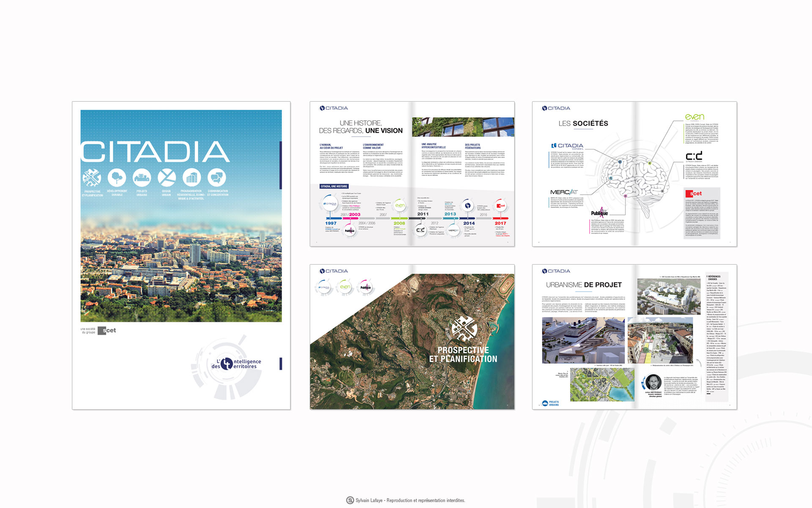Click the 'L'ENVIRONNEMENT COMME VALEUR' column heading
812x508 pixels.
[x=373, y=146]
